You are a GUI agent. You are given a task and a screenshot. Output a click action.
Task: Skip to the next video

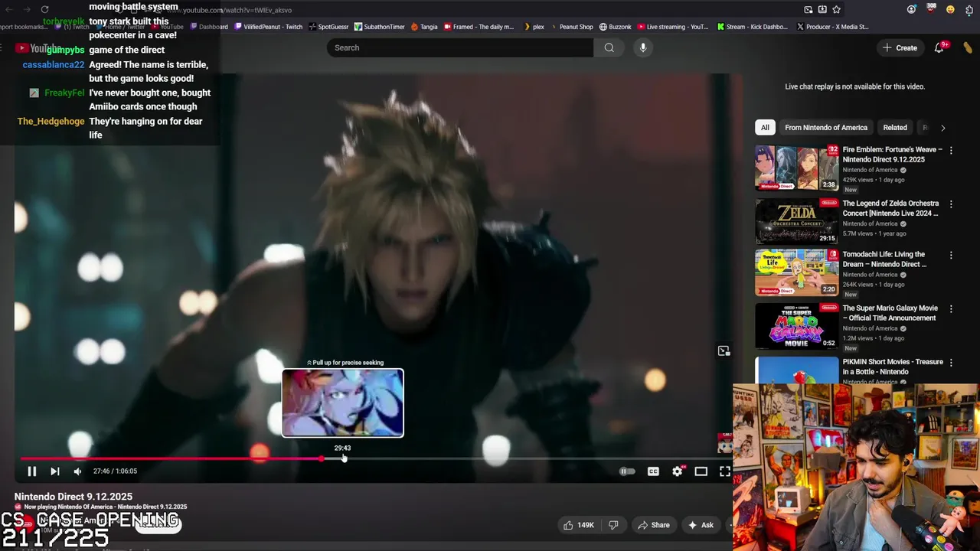tap(54, 471)
